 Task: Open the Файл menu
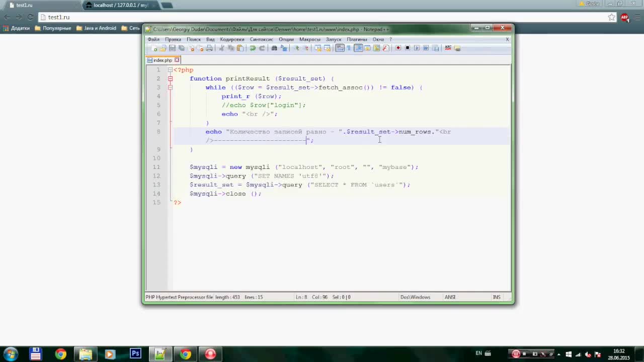point(153,39)
